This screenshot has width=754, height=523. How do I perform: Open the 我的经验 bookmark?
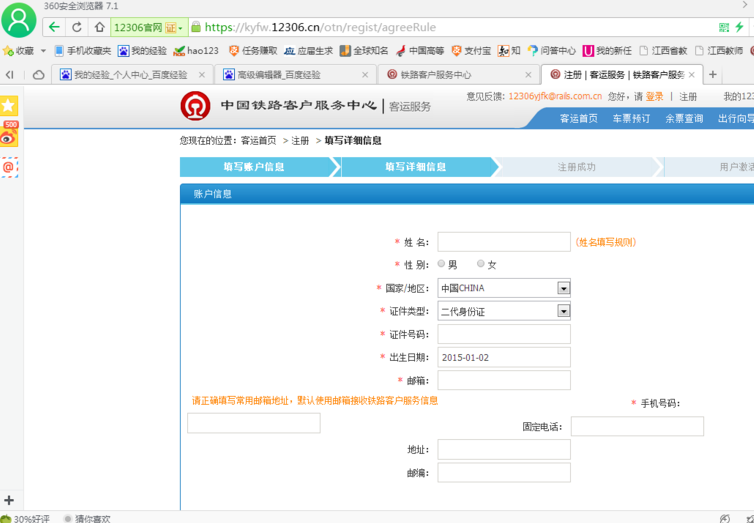click(142, 50)
